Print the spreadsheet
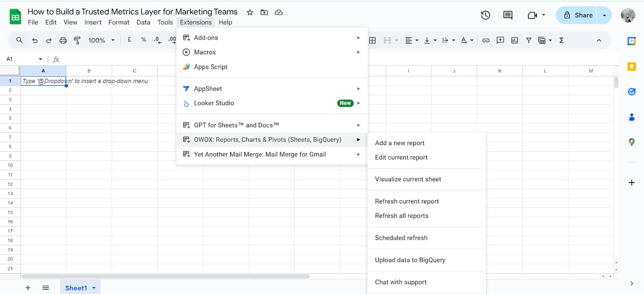The image size is (644, 294). pyautogui.click(x=63, y=41)
